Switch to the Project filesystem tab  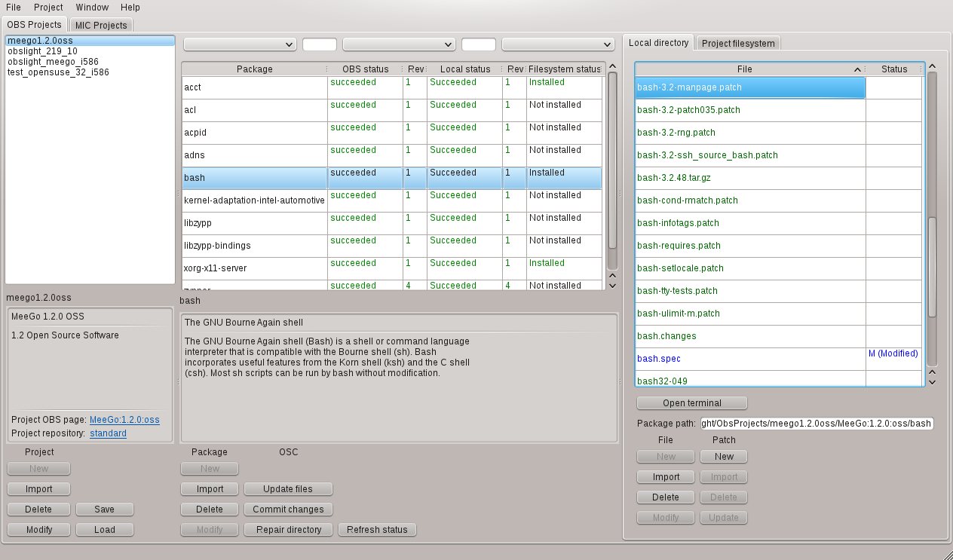737,43
